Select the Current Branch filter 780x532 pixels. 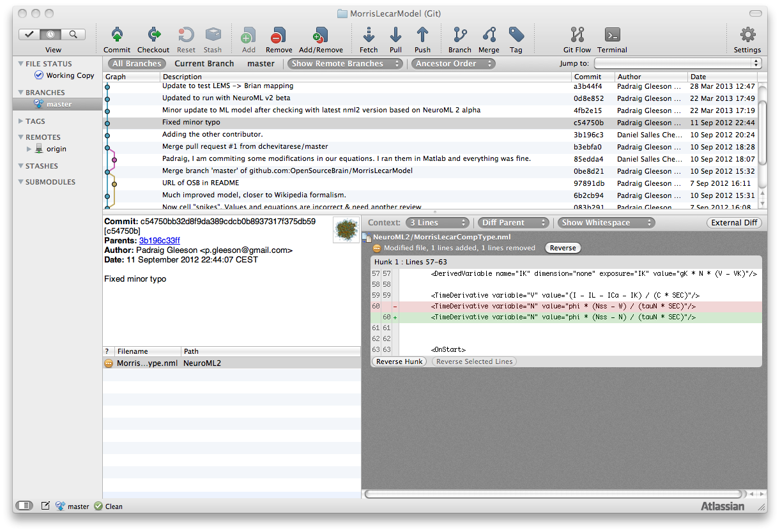(x=204, y=63)
